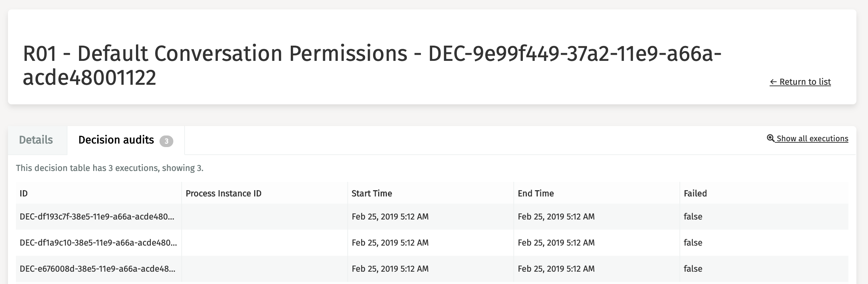Viewport: 868px width, 284px height.
Task: Click the count badge on Decision audits
Action: click(166, 141)
